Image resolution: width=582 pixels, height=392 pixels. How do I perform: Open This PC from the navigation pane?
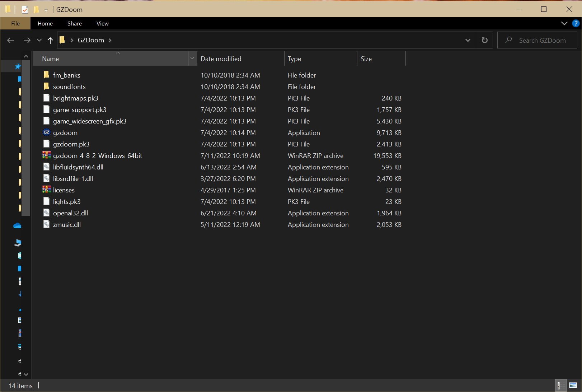[x=18, y=243]
